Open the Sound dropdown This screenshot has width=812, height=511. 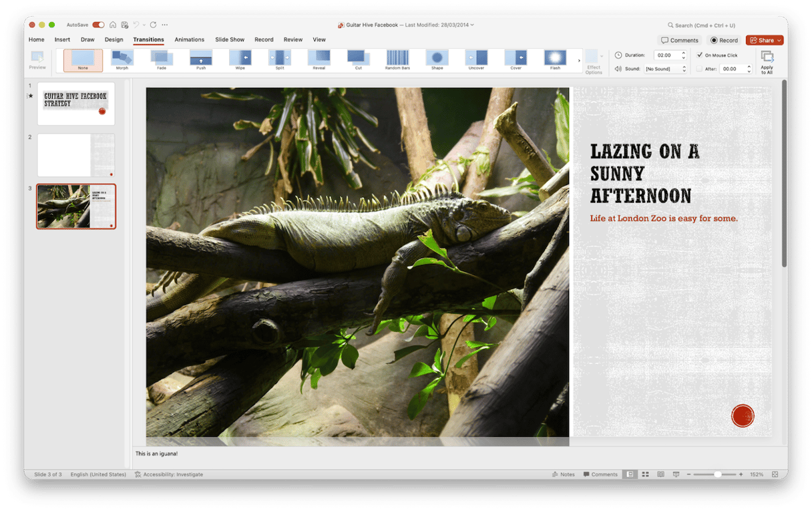coord(666,69)
